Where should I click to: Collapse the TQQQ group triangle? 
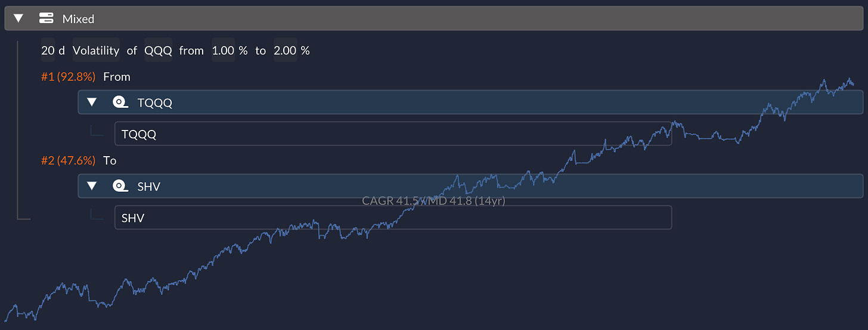91,102
